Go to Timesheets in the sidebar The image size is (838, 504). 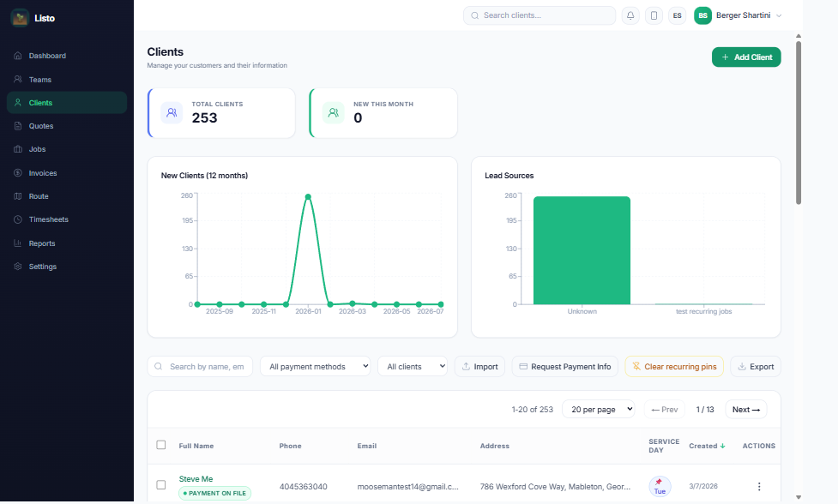click(x=67, y=219)
